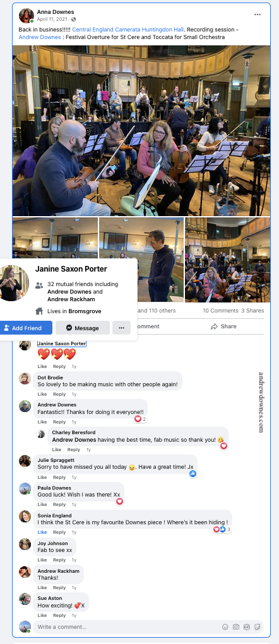This screenshot has height=644, width=279.
Task: Click the public audience globe icon
Action: 73,20
